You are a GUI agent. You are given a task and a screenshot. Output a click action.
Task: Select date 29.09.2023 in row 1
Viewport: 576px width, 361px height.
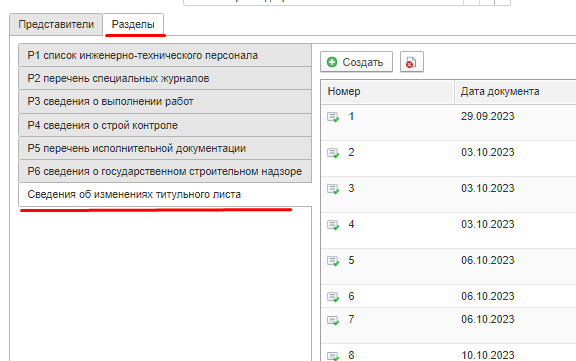[x=487, y=116]
